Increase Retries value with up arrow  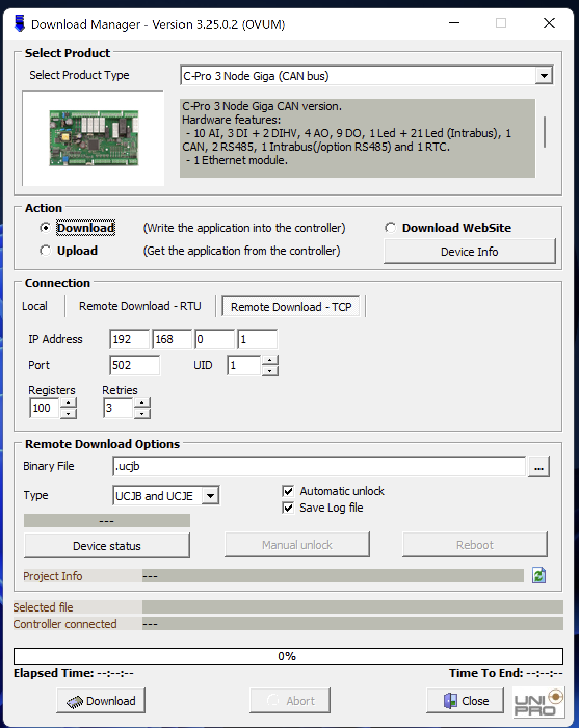coord(142,402)
